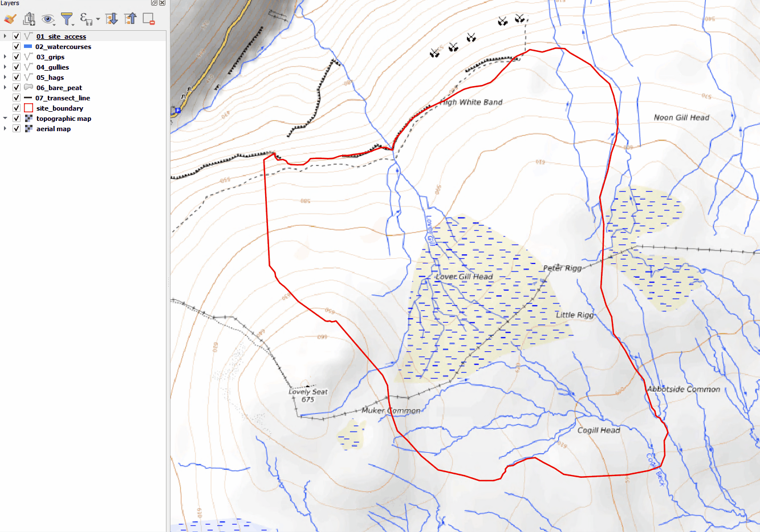Expand the 01_site_access layer legend
Image resolution: width=760 pixels, height=532 pixels.
pyautogui.click(x=5, y=36)
